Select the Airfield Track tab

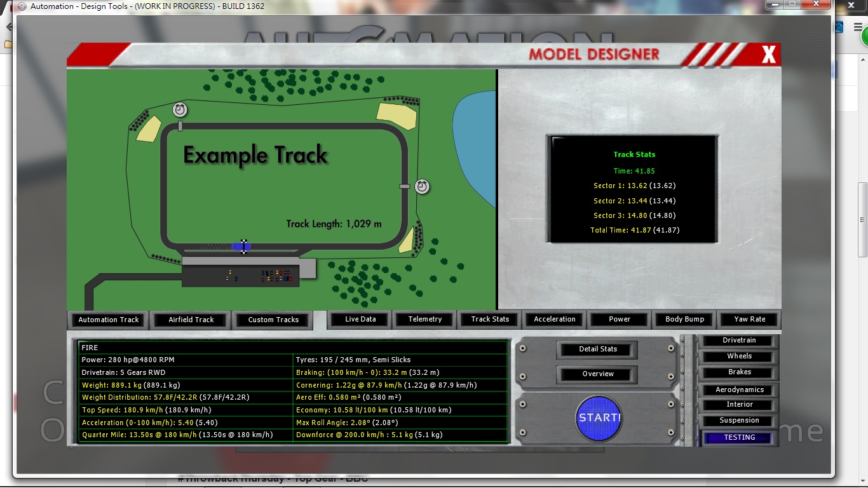(x=191, y=320)
